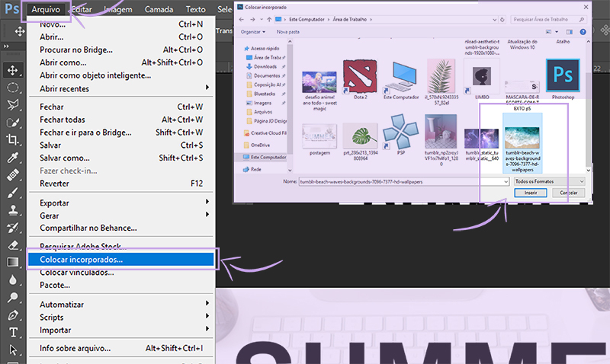This screenshot has width=610, height=364.
Task: Choose Procurar no Bridge menu entry
Action: coord(120,49)
